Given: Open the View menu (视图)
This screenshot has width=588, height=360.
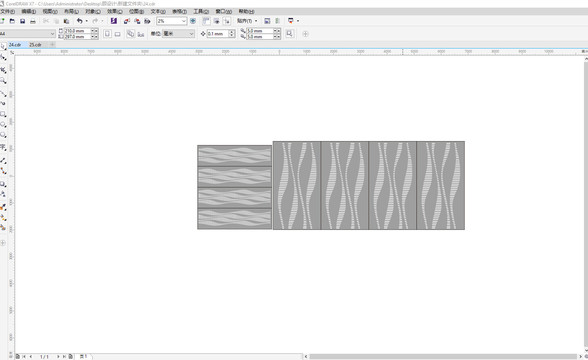Looking at the screenshot, I should click(50, 12).
